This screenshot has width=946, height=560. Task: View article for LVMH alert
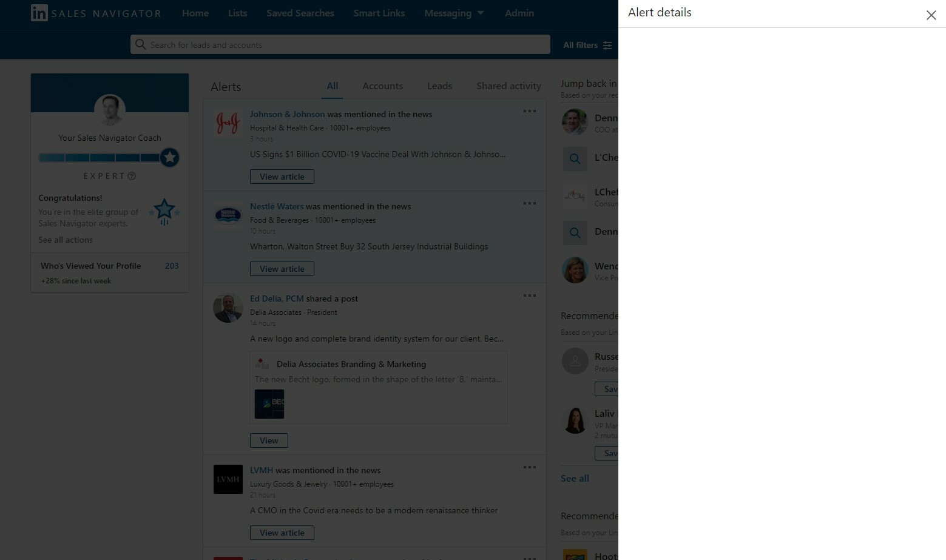[282, 533]
